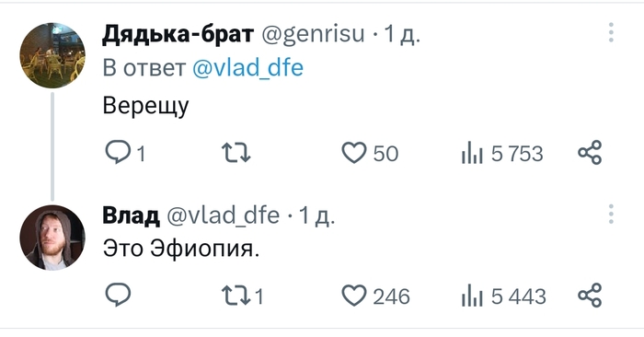
Task: Open the @vlad_dfe mention link
Action: point(248,68)
